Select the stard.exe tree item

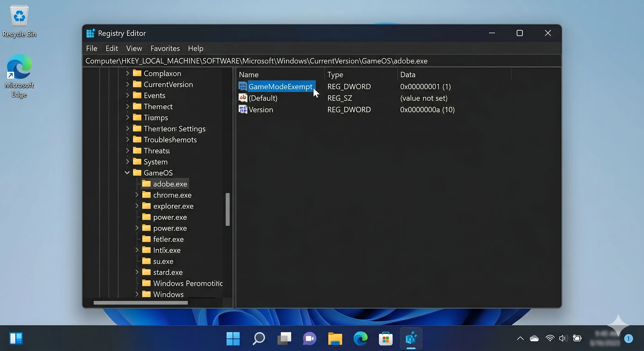pos(168,272)
